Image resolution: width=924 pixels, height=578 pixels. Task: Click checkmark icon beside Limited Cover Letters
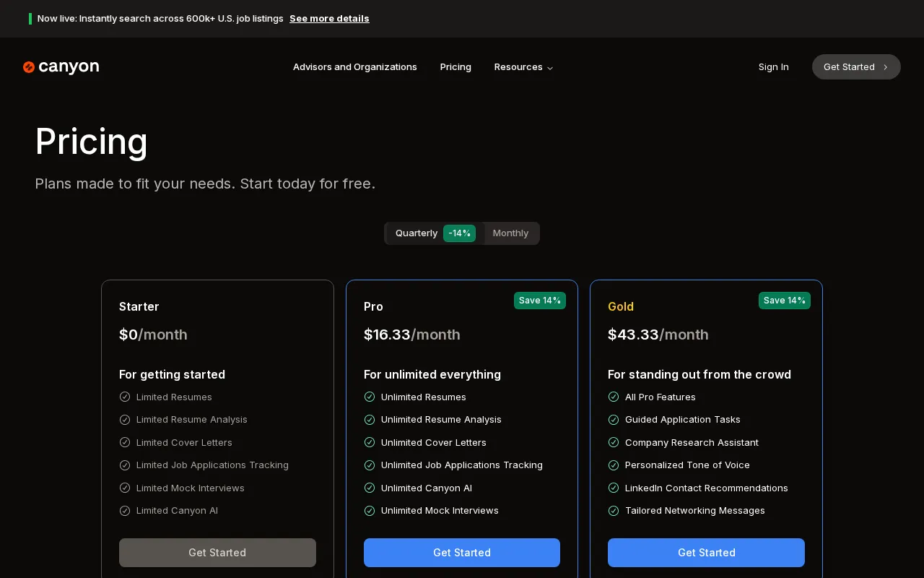click(x=125, y=442)
